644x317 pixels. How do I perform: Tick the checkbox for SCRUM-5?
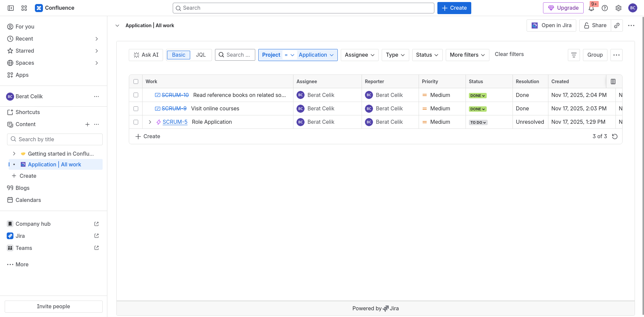pos(136,122)
